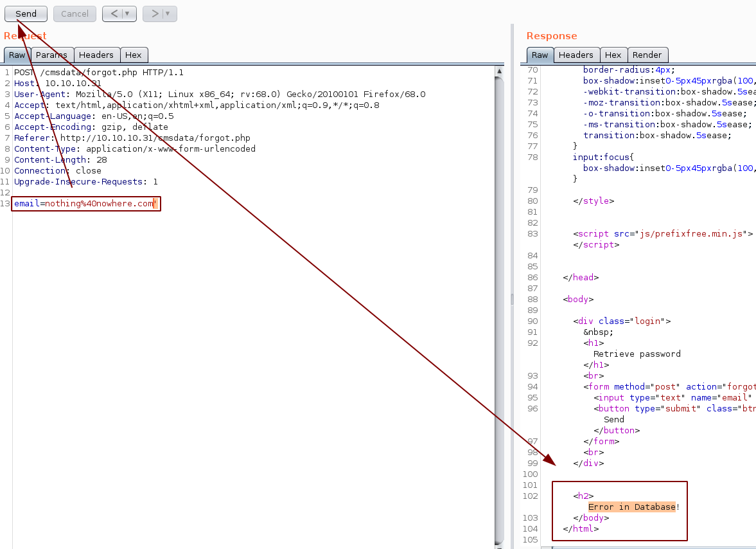Switch to the Response Headers tab

coord(576,55)
